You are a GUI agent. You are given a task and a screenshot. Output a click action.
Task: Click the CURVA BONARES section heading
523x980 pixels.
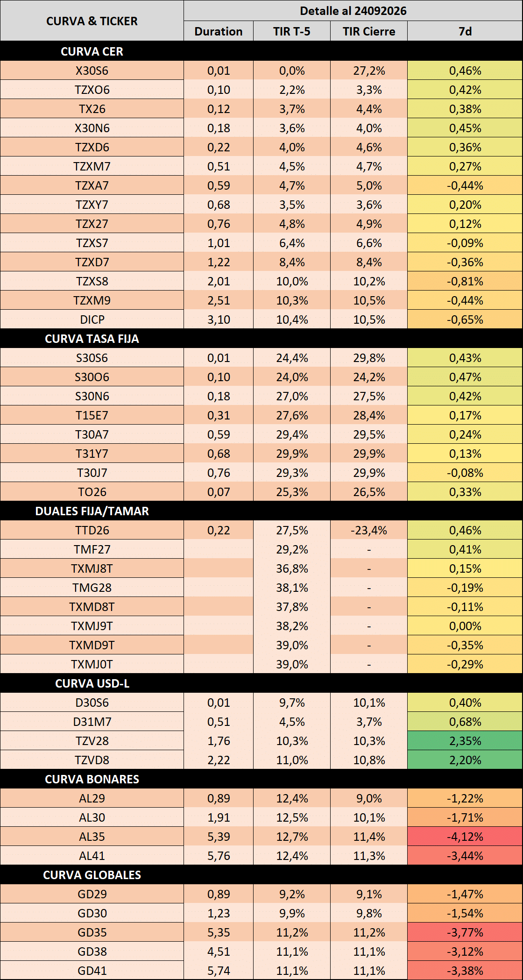click(x=92, y=779)
